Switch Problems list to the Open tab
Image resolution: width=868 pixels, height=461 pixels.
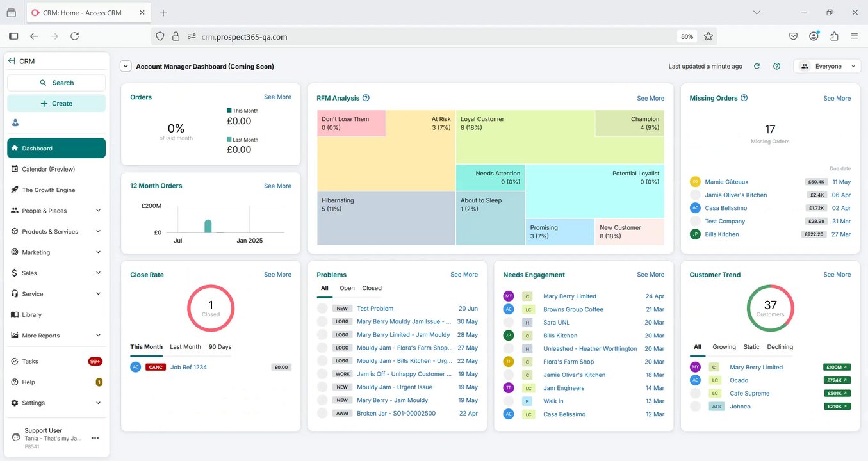point(347,288)
